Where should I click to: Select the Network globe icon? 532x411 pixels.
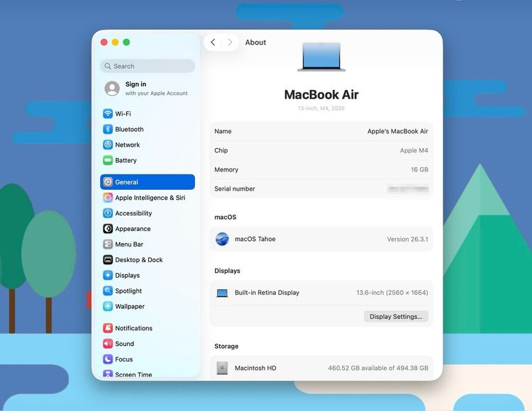click(108, 145)
